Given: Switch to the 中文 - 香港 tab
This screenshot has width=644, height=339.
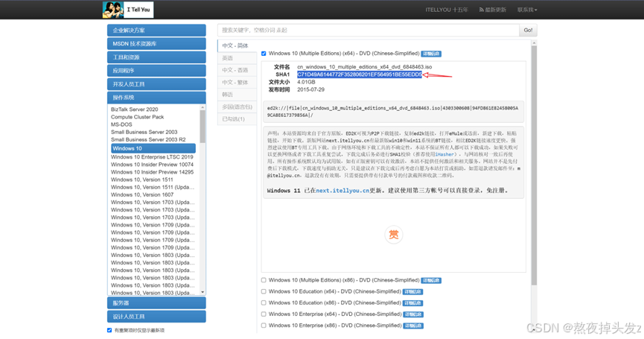Looking at the screenshot, I should click(x=237, y=70).
